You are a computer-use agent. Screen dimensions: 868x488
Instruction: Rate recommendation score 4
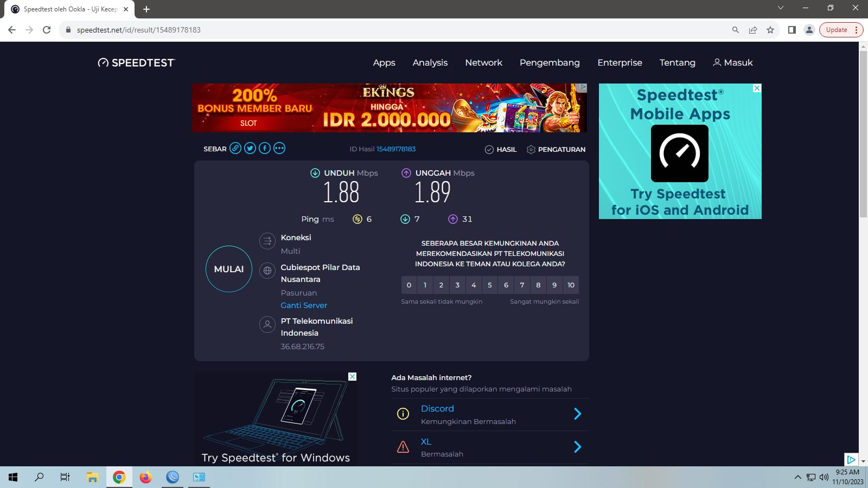tap(474, 285)
